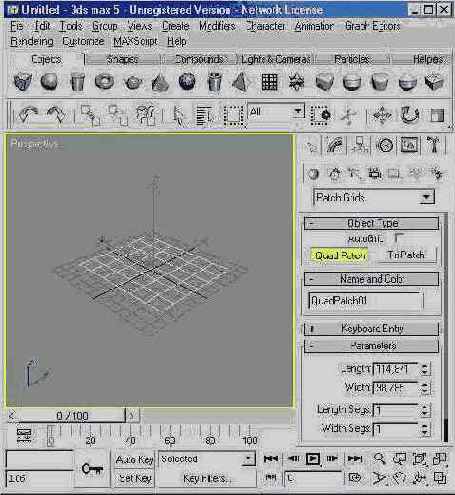Activate the Select and Rotate tool

(409, 115)
